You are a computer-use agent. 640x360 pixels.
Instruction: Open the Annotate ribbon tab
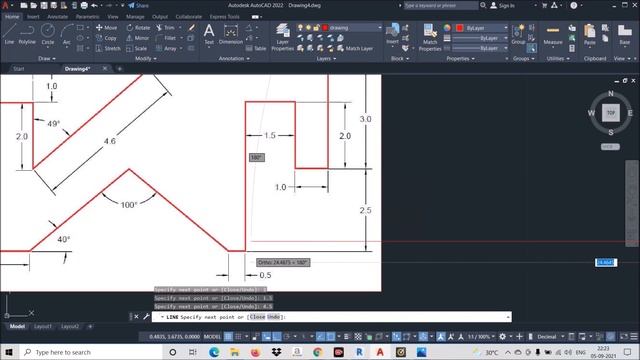58,17
